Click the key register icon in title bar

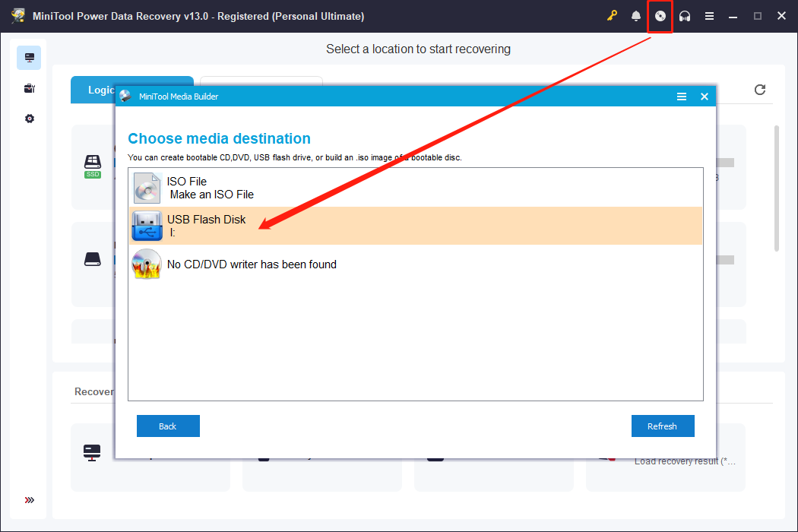[x=612, y=16]
